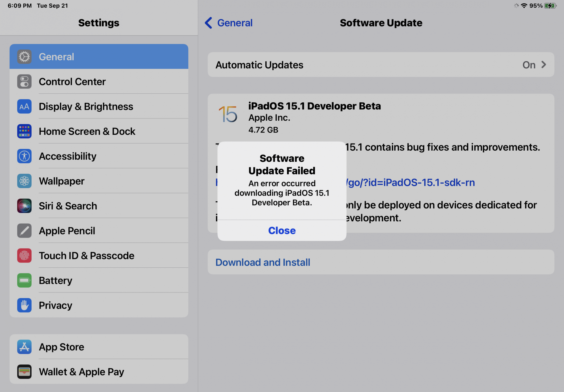
Task: Tap the Home Screen & Dock grid icon
Action: pyautogui.click(x=24, y=131)
